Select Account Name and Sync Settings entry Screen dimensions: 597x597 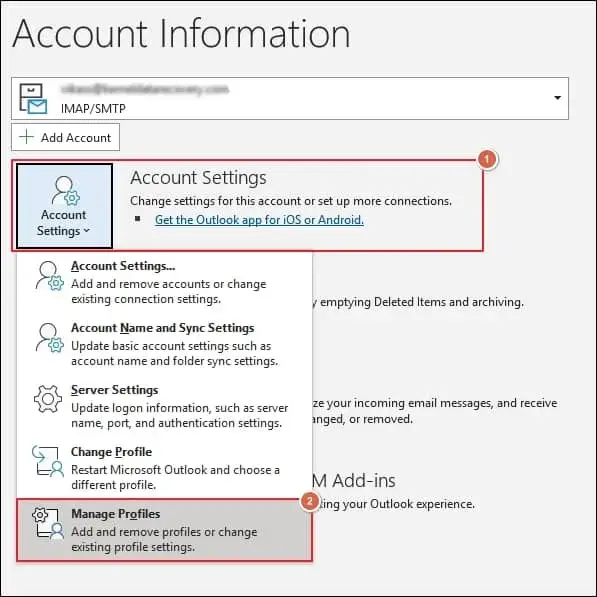[164, 344]
